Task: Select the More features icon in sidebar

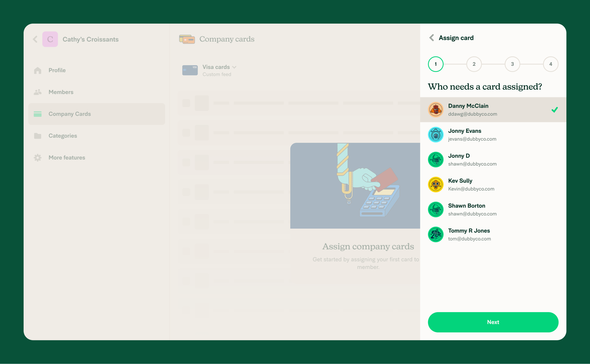Action: 37,158
